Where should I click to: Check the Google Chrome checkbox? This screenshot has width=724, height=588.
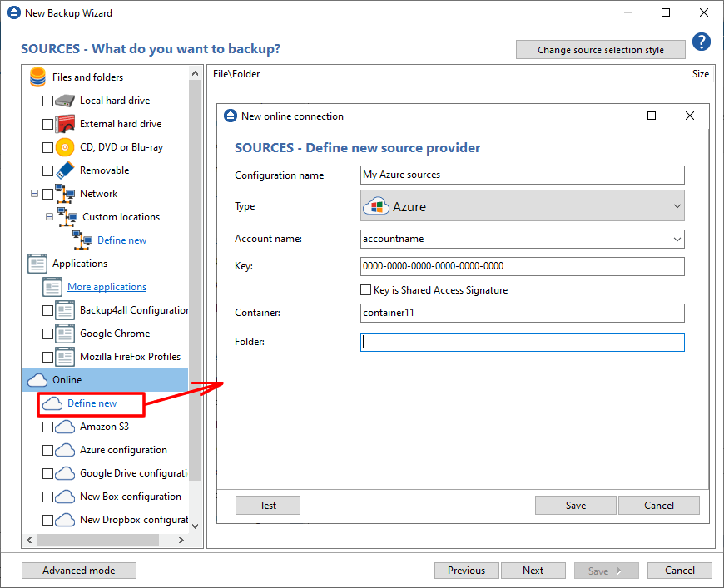(x=47, y=334)
